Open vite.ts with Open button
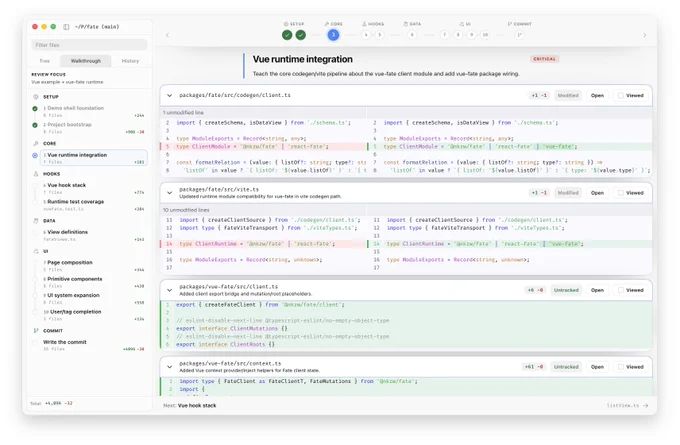This screenshot has height=445, width=680. click(597, 193)
